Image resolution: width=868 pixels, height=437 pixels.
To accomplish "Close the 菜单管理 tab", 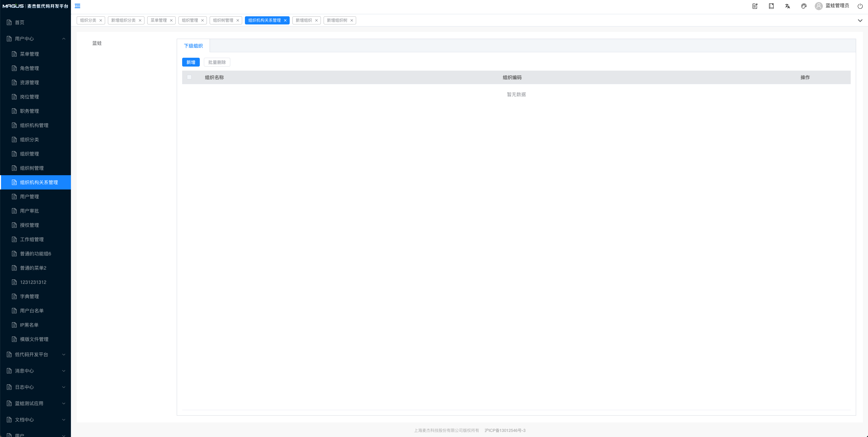I will pyautogui.click(x=171, y=20).
